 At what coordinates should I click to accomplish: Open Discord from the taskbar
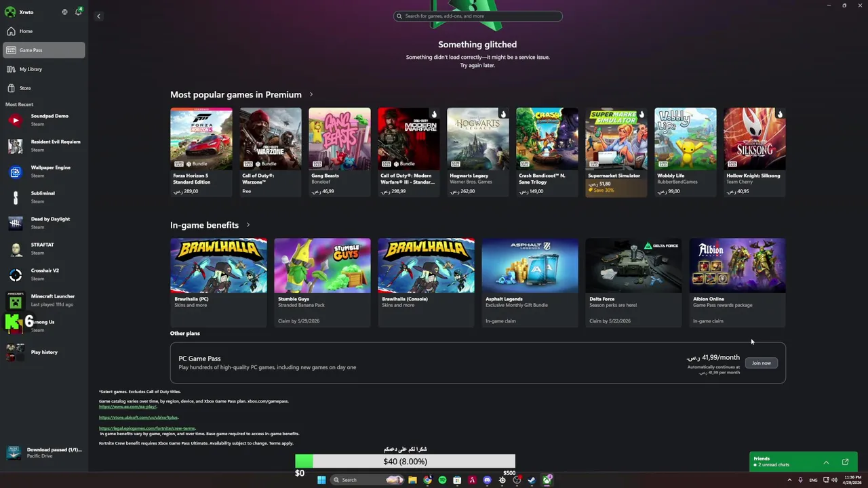tap(487, 480)
